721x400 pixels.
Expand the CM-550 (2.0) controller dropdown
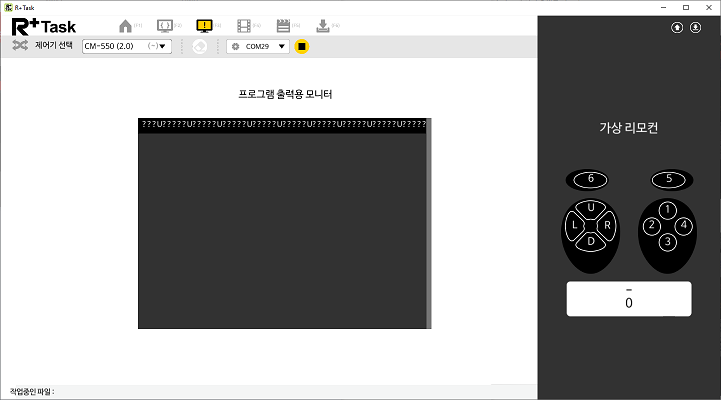pyautogui.click(x=127, y=46)
